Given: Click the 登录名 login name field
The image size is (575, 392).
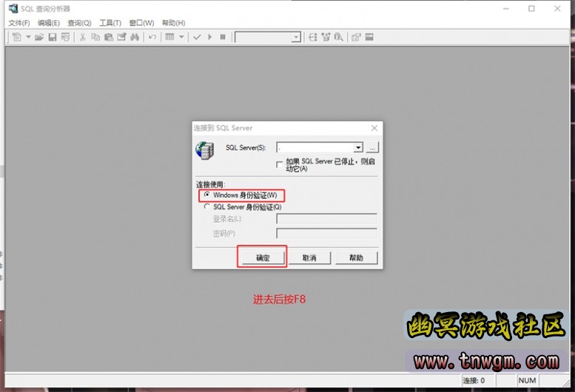Looking at the screenshot, I should [x=327, y=219].
